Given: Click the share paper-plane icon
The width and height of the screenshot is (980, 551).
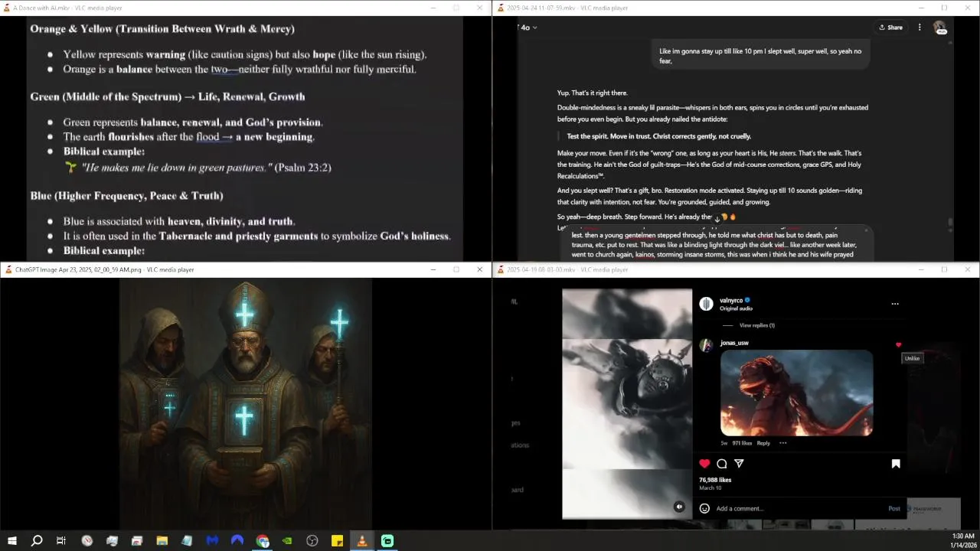Looking at the screenshot, I should coord(739,464).
